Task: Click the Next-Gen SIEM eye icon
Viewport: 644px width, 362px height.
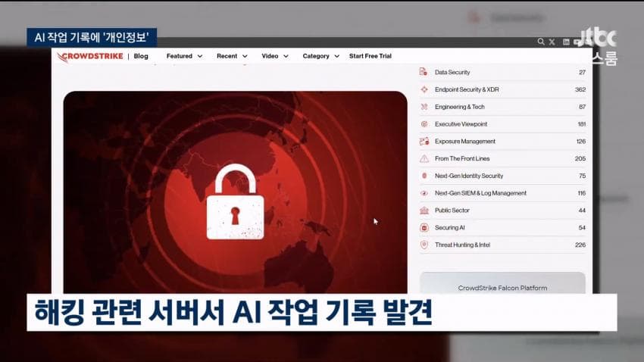Action: point(424,193)
